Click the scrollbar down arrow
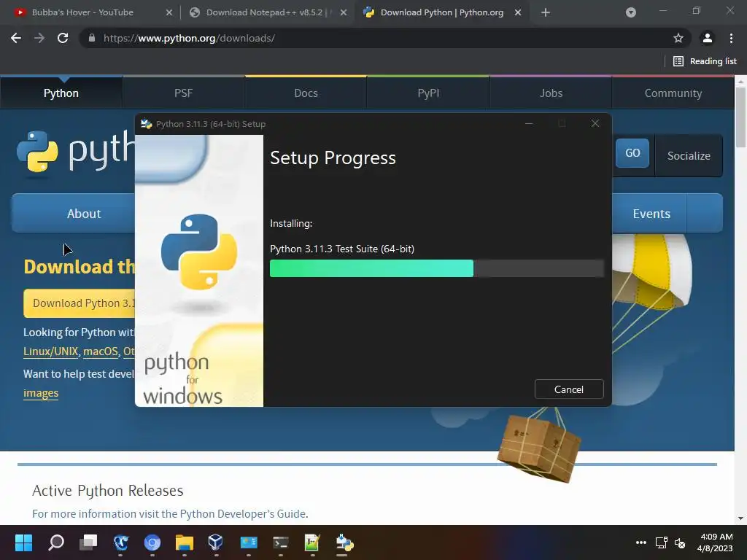Screen dimensions: 747x560 click(x=740, y=518)
